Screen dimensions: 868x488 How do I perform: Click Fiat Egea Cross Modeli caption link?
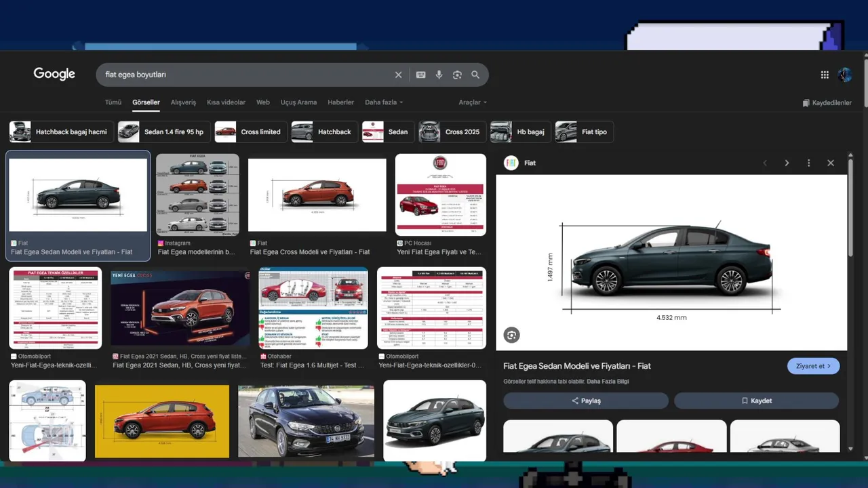310,252
